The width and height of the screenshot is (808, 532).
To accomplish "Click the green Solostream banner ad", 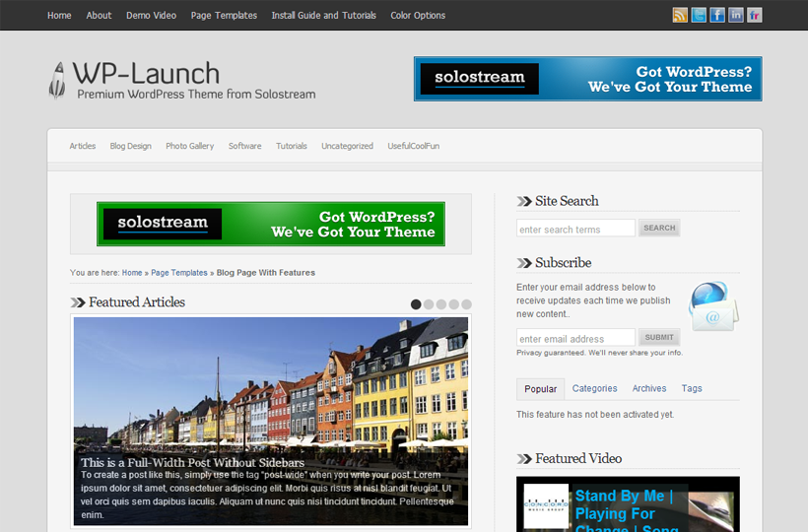I will (x=271, y=224).
